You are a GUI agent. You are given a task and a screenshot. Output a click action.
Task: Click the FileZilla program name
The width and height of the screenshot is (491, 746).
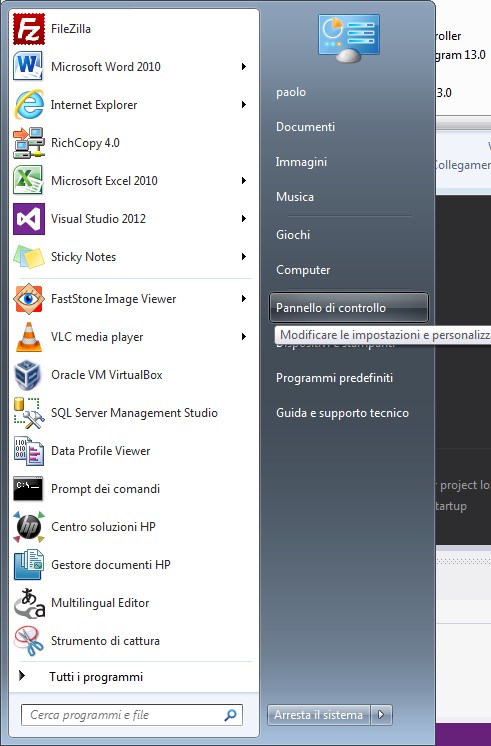pyautogui.click(x=71, y=29)
